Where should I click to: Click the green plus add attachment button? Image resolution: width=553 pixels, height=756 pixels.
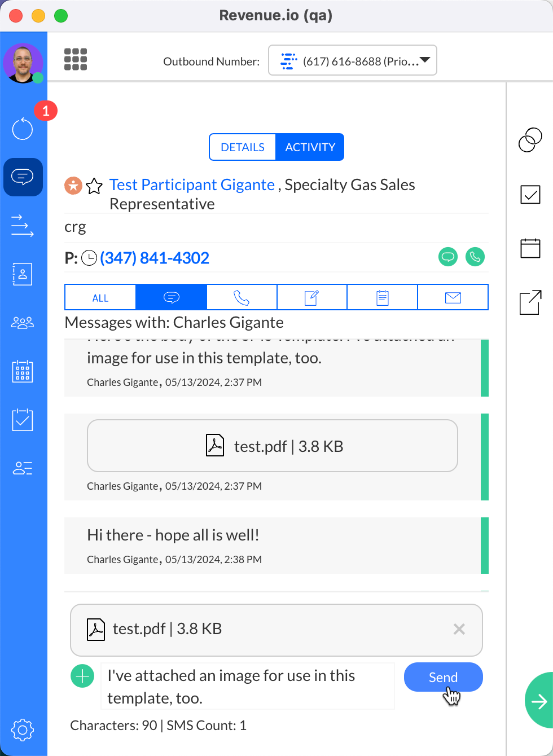[82, 676]
